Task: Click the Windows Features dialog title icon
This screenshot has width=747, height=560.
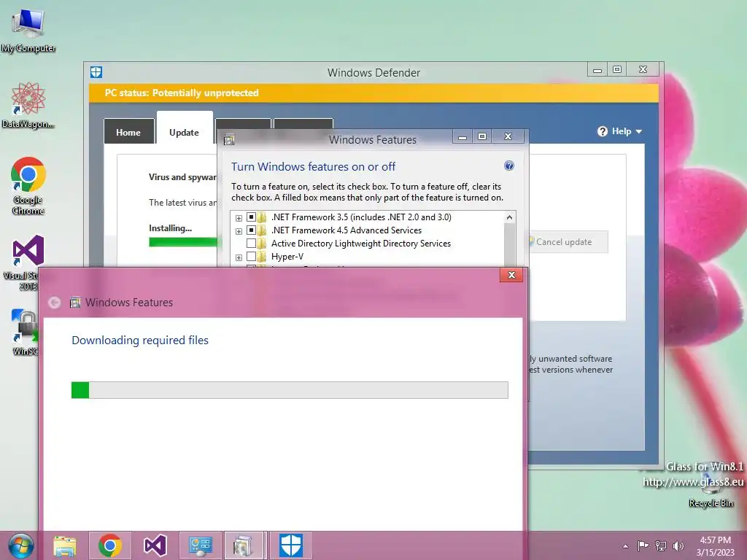Action: [229, 139]
